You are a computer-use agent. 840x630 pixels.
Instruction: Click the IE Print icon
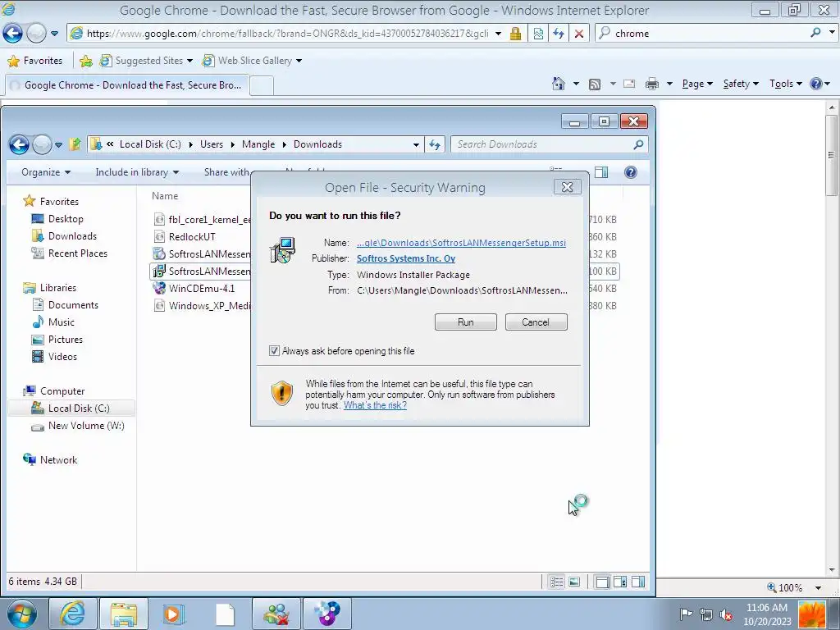click(652, 84)
